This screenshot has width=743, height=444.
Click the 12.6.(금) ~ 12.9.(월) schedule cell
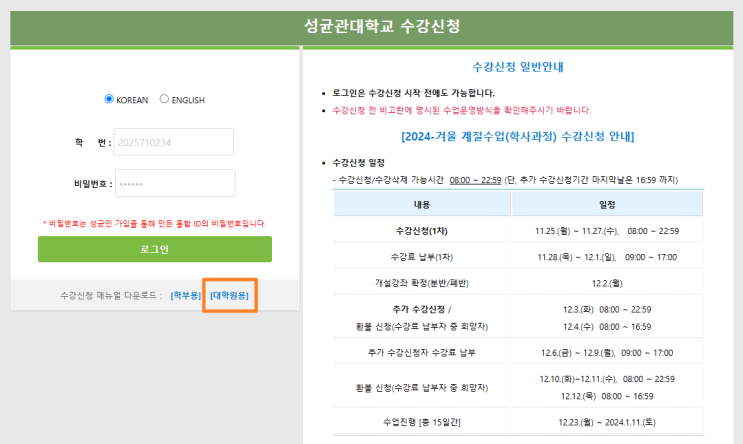(x=607, y=353)
